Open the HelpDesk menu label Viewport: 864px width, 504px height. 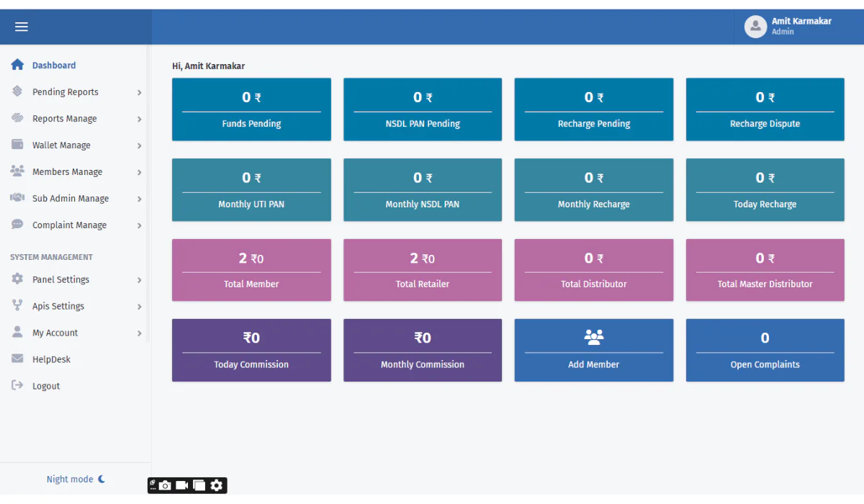point(51,359)
